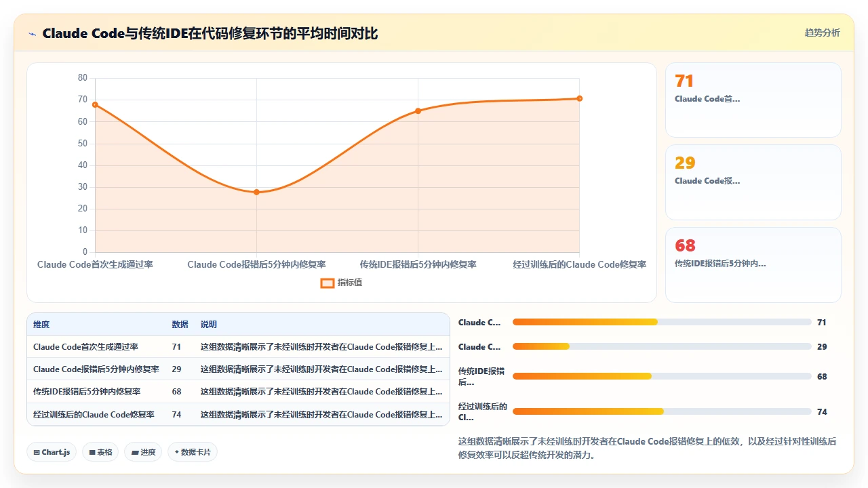Select the chart data point for 经过训练后的Claude Code修复率
This screenshot has width=868, height=488.
[x=579, y=98]
